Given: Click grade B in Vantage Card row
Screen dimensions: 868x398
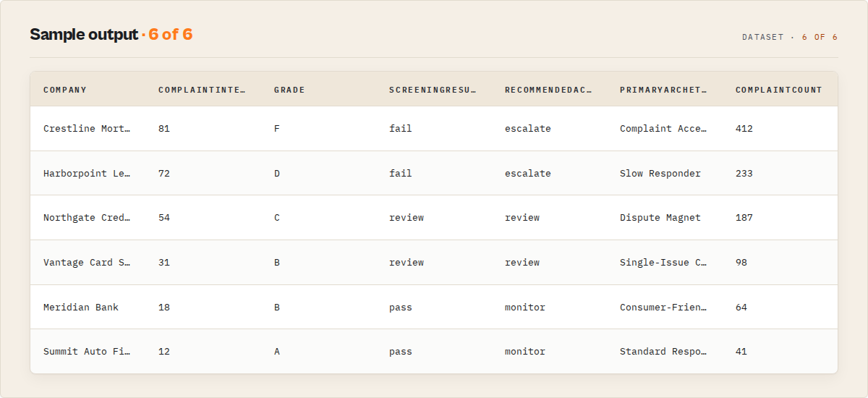Looking at the screenshot, I should [277, 263].
